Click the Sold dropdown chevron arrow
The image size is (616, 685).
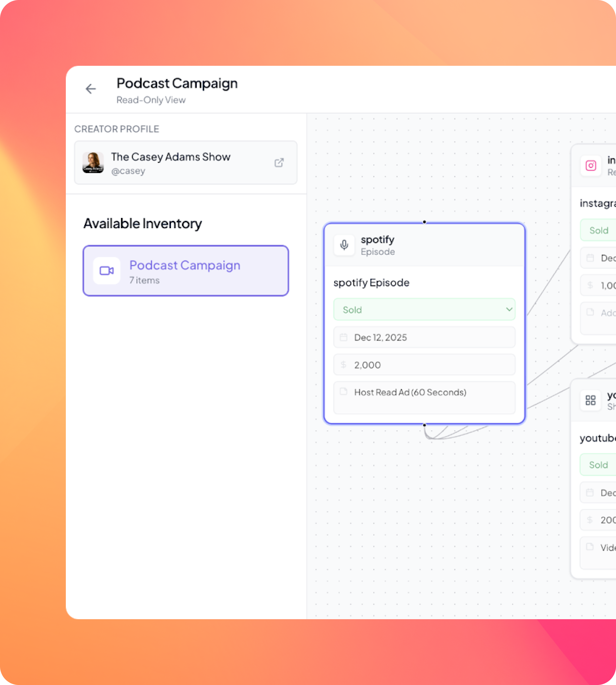click(x=509, y=310)
